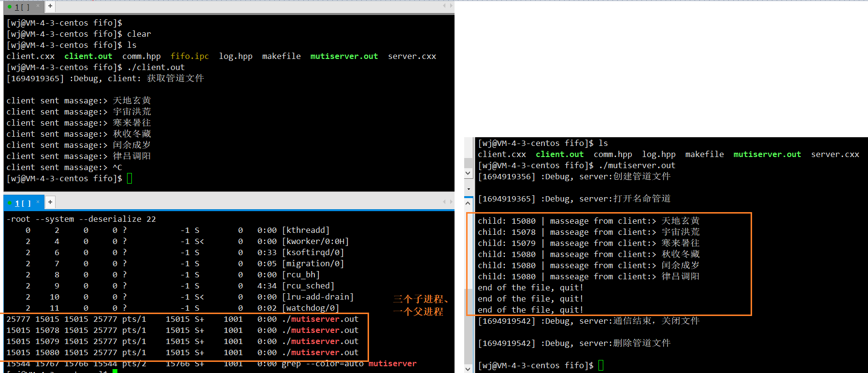Click the "grep --color=auto mutiserver" row
The height and width of the screenshot is (373, 868).
coord(212,363)
